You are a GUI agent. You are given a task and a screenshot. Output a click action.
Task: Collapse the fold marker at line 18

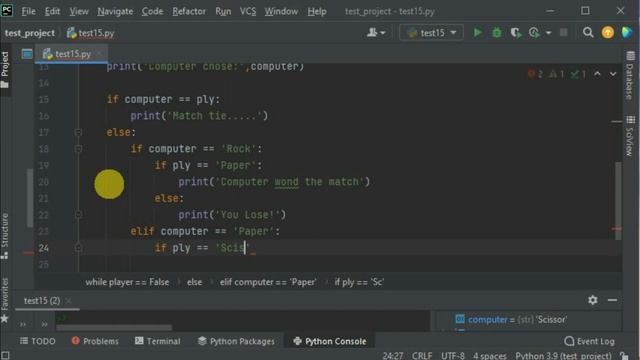coord(78,149)
